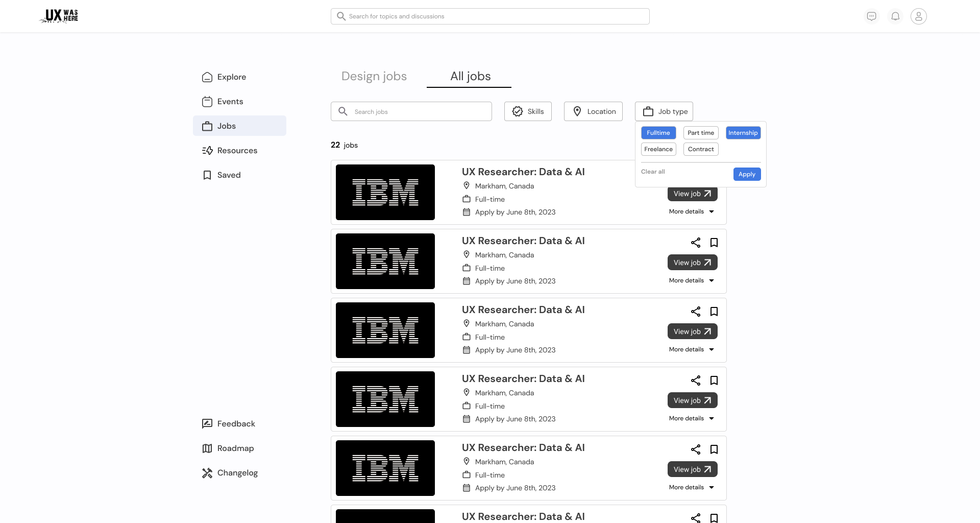Open Resources in the sidebar
Viewport: 980px width, 523px height.
[239, 151]
